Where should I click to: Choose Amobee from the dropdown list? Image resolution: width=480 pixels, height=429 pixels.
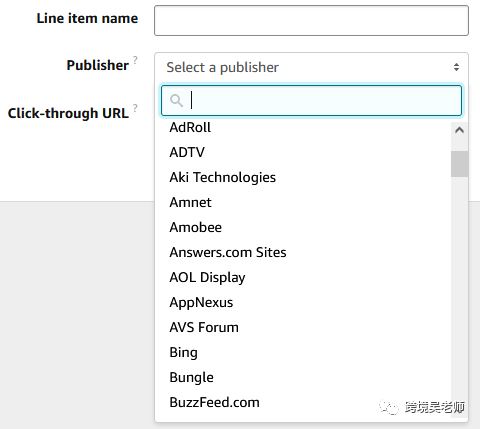click(x=303, y=227)
